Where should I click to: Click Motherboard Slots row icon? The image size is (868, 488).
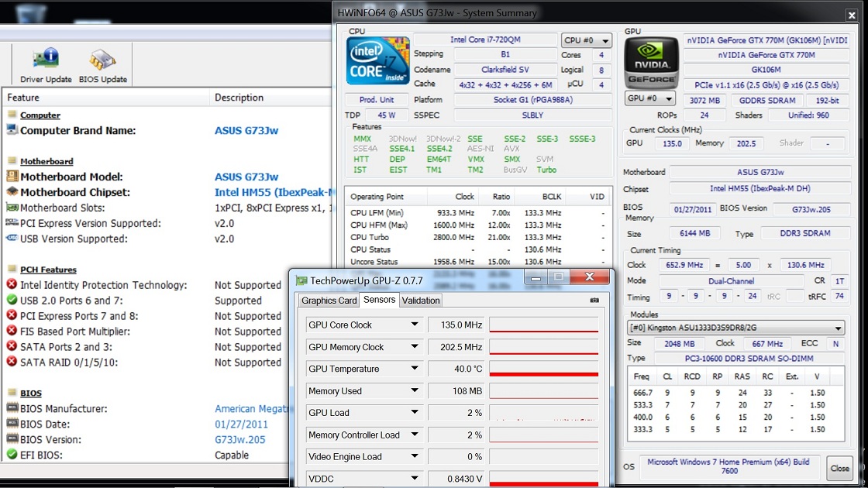pyautogui.click(x=12, y=208)
